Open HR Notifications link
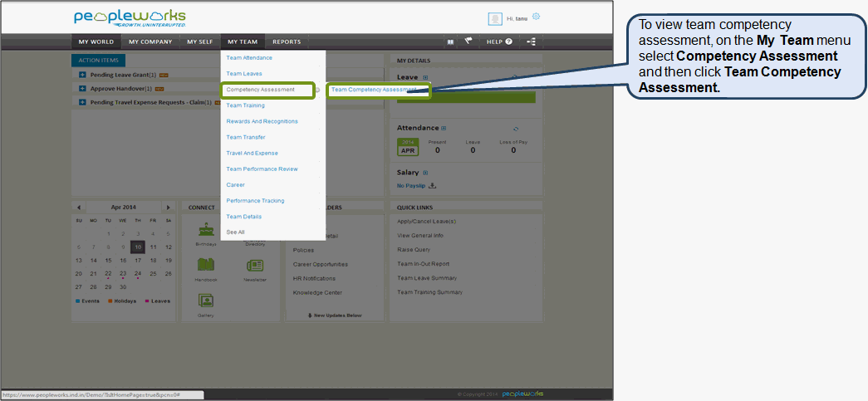This screenshot has width=868, height=401. tap(314, 278)
